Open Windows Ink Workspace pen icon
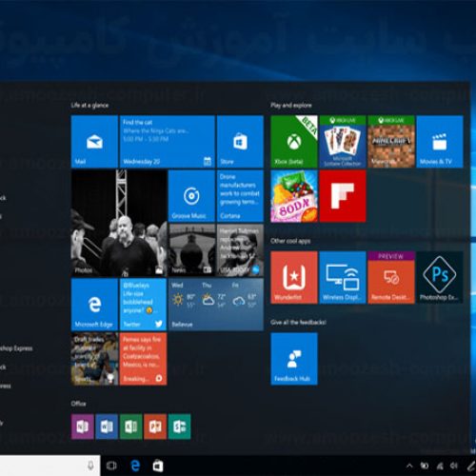 (471, 466)
